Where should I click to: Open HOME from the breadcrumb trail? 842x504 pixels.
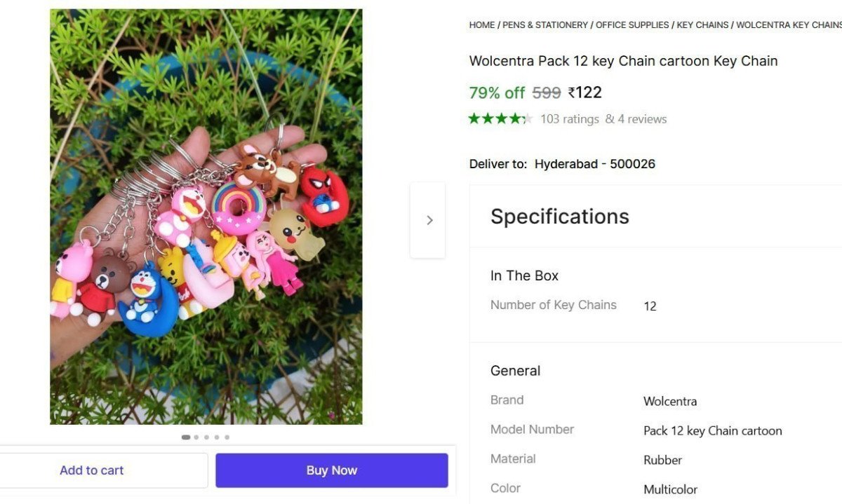coord(481,25)
